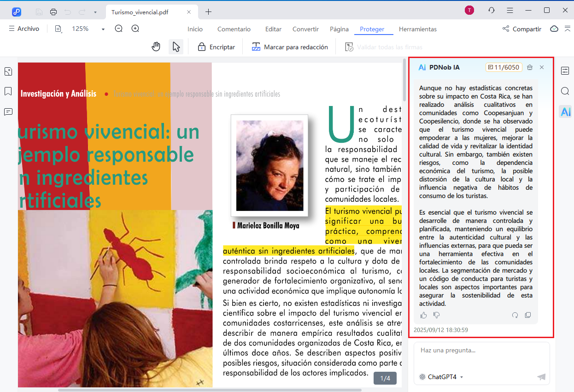574x392 pixels.
Task: Select the Proteger tab
Action: click(x=372, y=29)
